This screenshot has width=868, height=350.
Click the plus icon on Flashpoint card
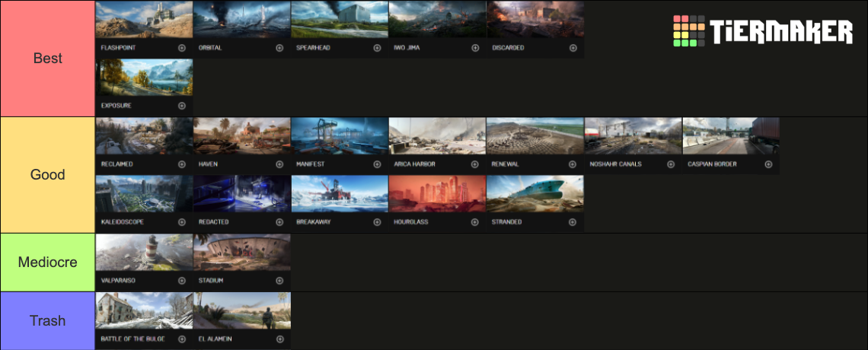(181, 48)
